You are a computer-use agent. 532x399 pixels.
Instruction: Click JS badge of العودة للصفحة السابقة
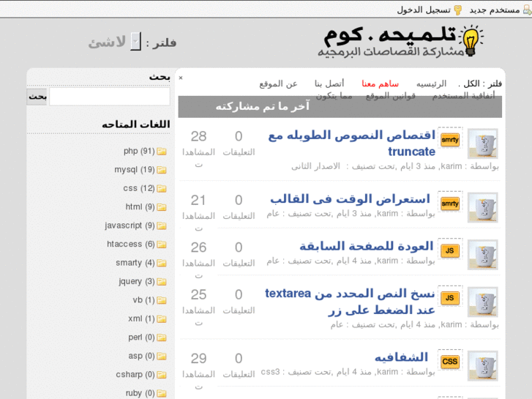pyautogui.click(x=450, y=251)
